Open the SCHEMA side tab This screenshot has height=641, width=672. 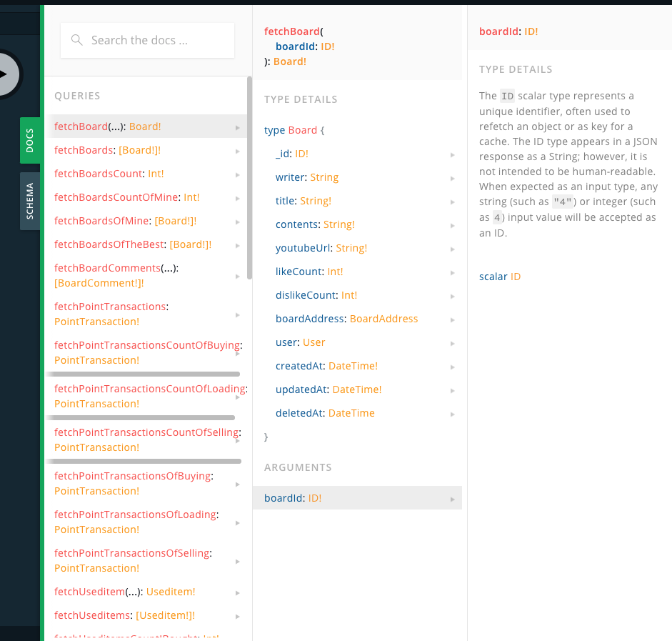[29, 201]
